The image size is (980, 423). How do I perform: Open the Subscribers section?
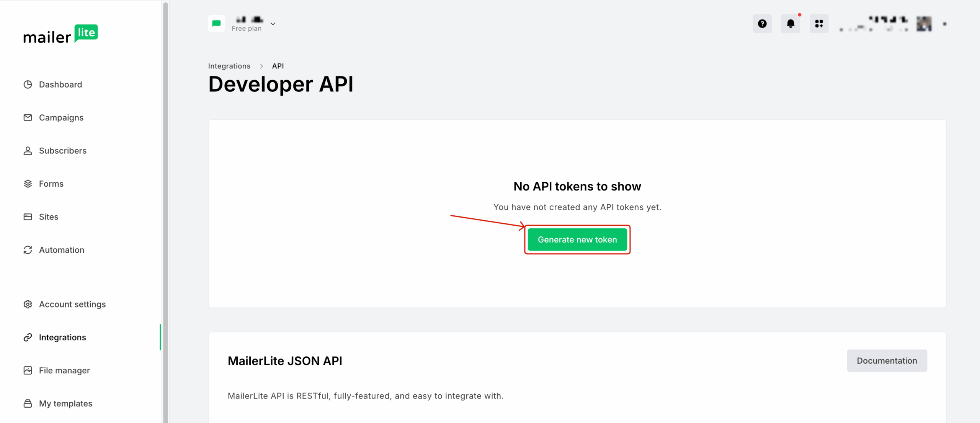point(62,150)
